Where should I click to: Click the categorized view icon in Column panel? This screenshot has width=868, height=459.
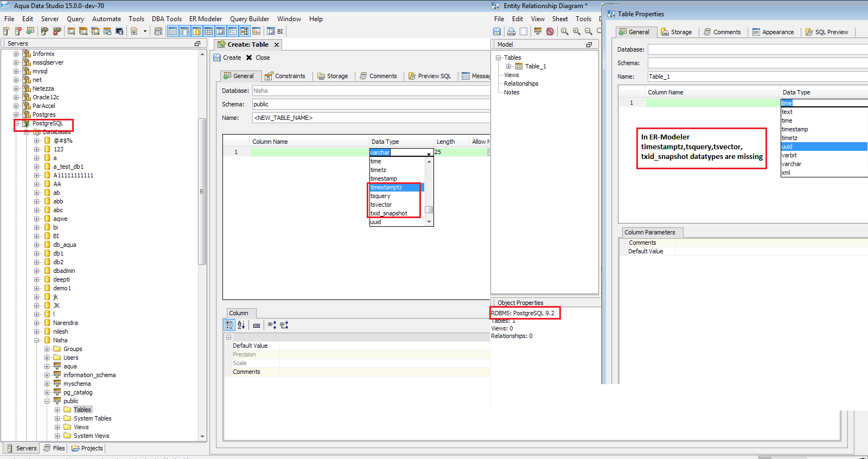click(229, 325)
